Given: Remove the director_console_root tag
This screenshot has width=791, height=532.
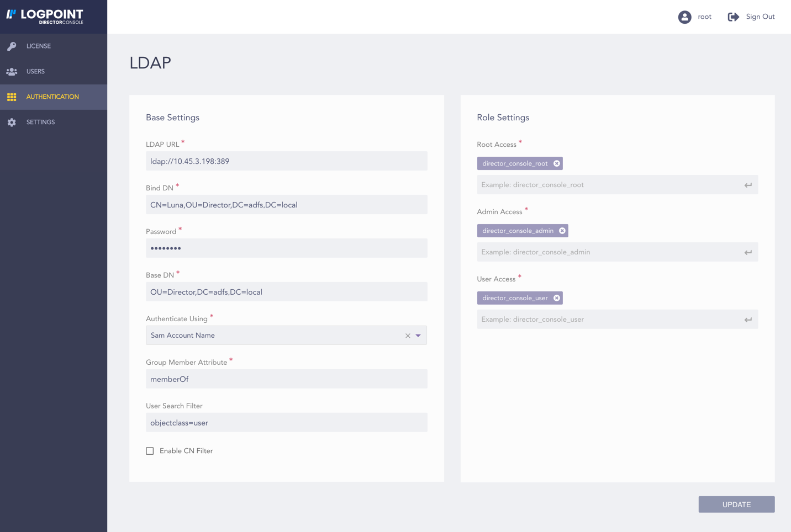Looking at the screenshot, I should pos(557,163).
